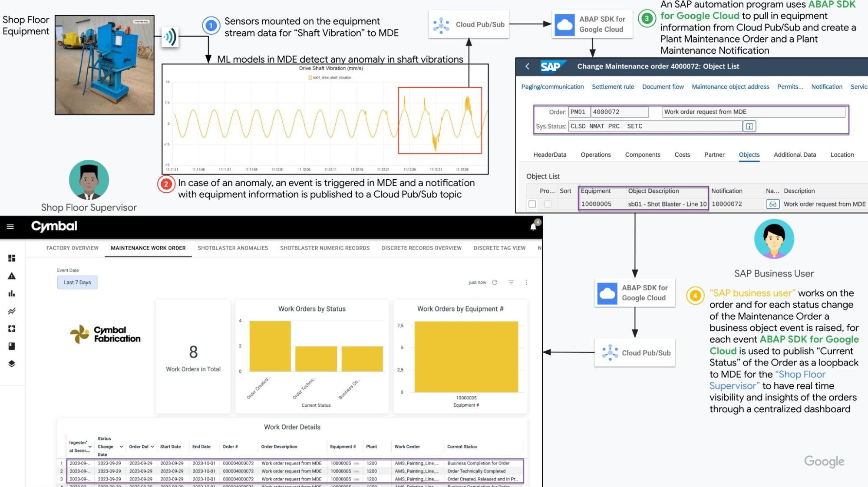The image size is (868, 487).
Task: Open the Discrete Records Overview tab
Action: pos(422,248)
